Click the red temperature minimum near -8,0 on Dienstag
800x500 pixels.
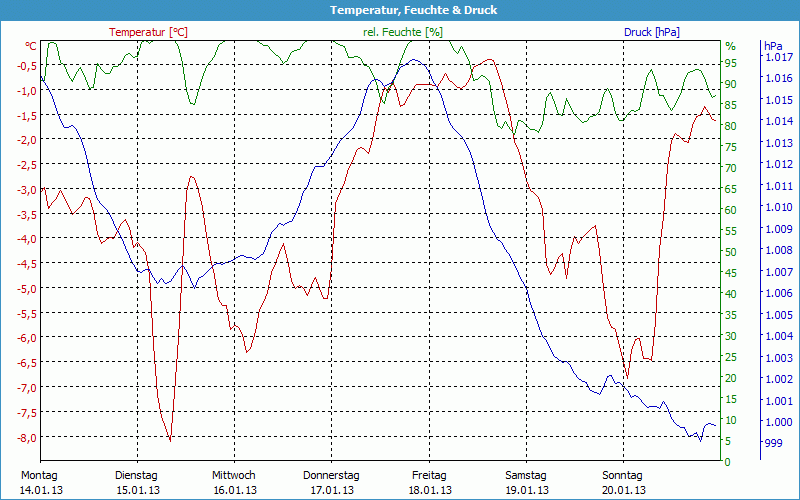point(170,440)
